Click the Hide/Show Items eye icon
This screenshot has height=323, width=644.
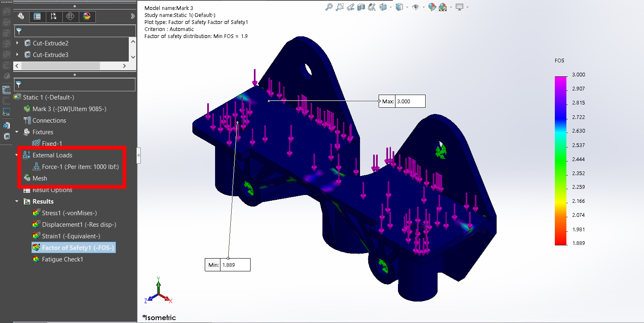(x=416, y=7)
